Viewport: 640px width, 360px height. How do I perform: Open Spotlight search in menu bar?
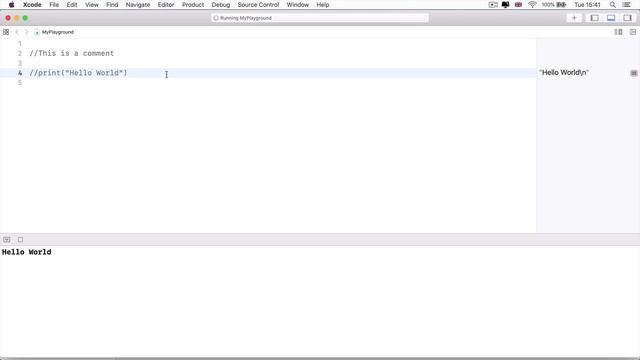pyautogui.click(x=612, y=5)
